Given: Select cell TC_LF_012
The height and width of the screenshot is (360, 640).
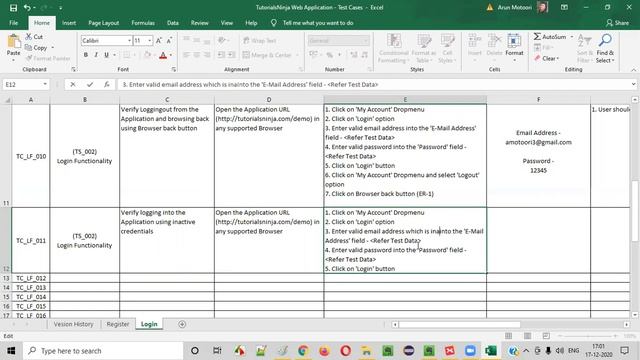Looking at the screenshot, I should coord(31,278).
